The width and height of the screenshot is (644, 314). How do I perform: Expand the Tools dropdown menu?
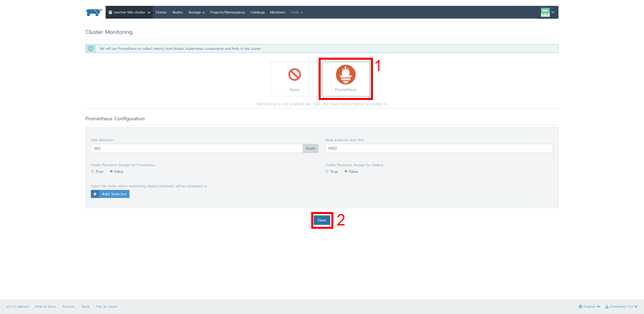(297, 12)
